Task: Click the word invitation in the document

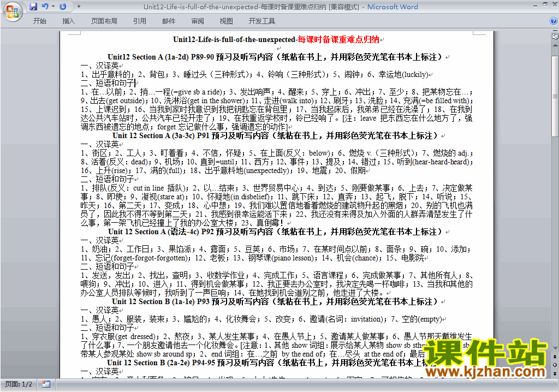Action: [366, 319]
